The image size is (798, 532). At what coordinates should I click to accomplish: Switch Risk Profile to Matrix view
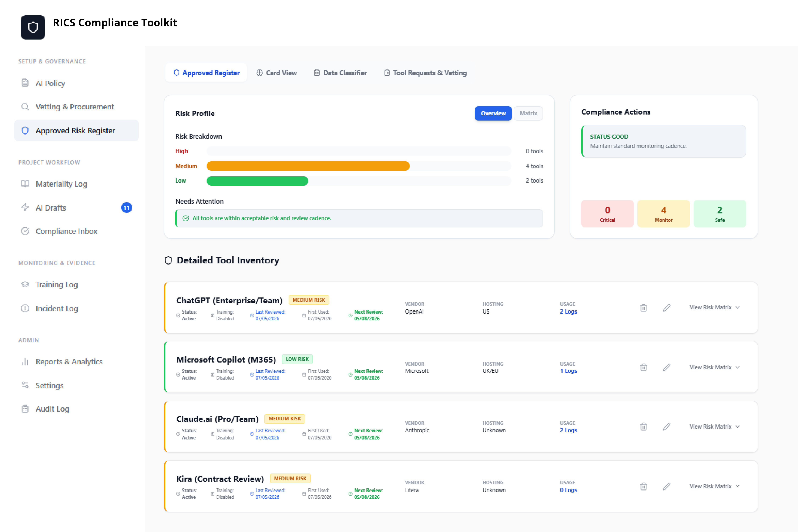click(x=528, y=113)
